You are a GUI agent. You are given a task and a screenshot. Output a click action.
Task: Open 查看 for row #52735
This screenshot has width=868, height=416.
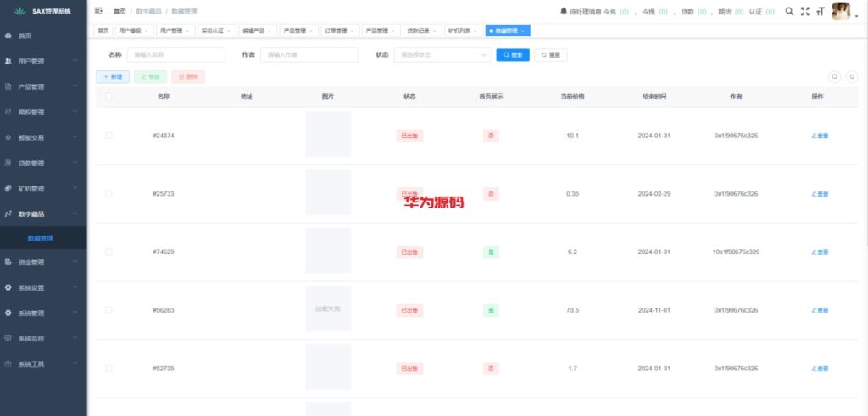pos(820,368)
